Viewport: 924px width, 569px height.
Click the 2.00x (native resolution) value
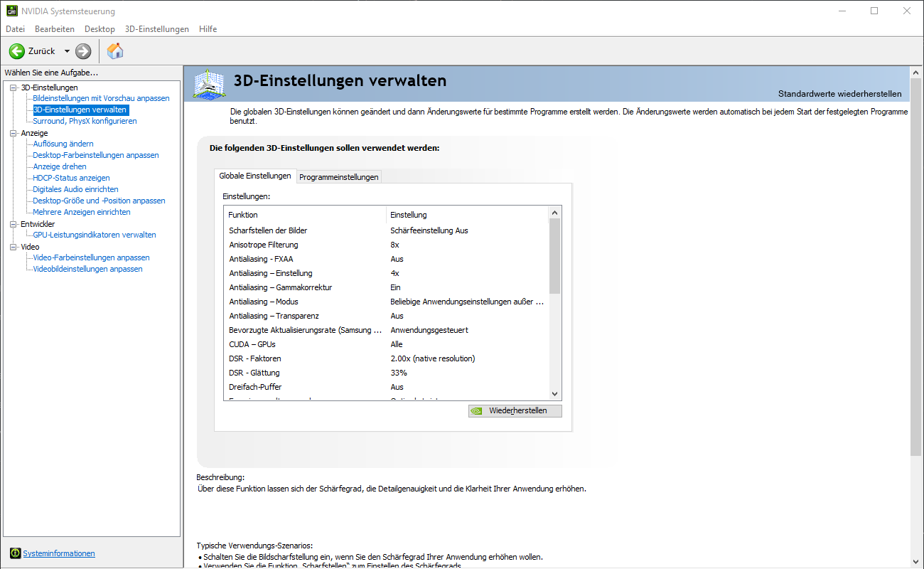433,358
